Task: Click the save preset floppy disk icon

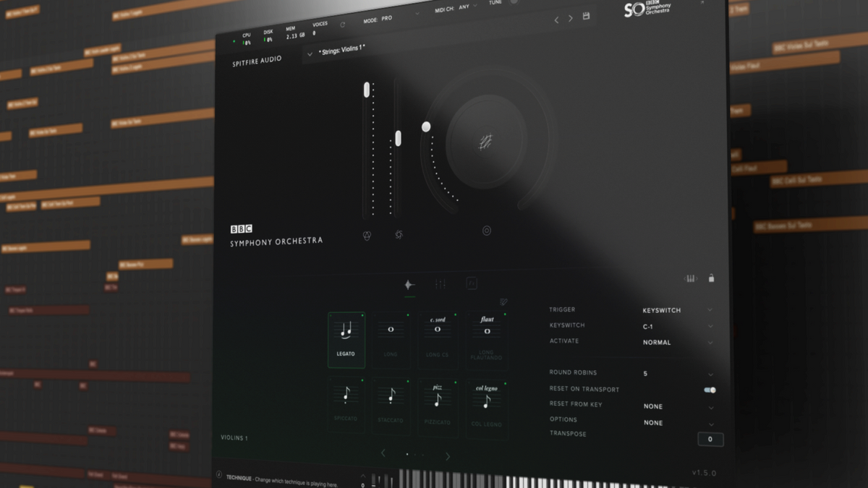Action: tap(586, 17)
